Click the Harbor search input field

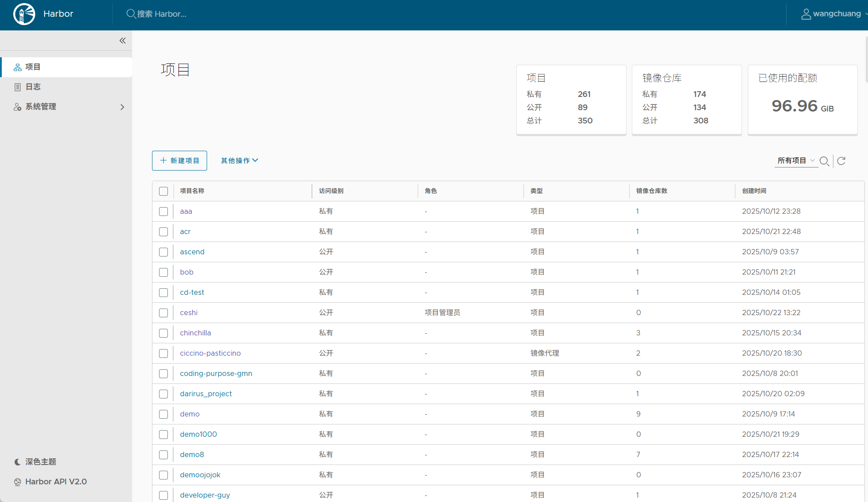click(161, 14)
